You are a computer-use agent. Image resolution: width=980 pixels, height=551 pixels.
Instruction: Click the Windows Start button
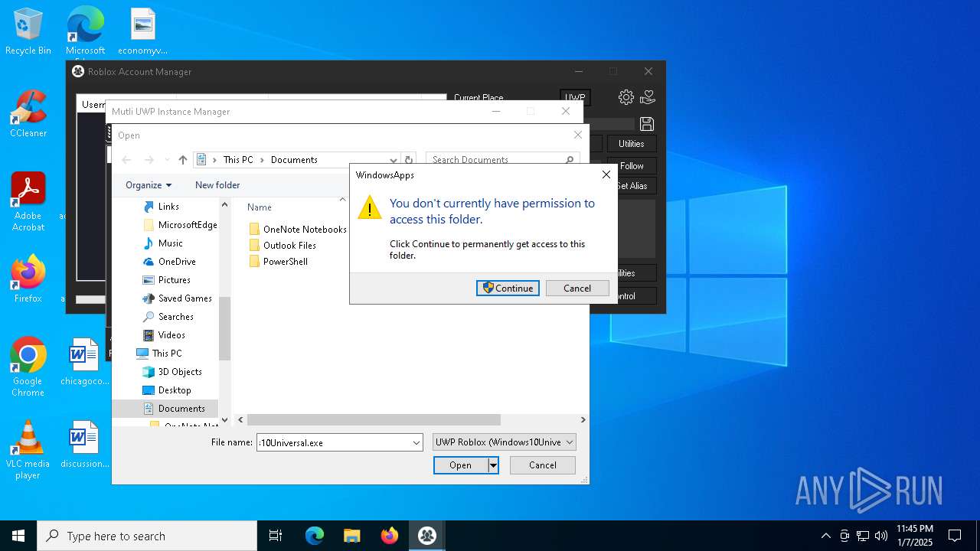coord(18,536)
